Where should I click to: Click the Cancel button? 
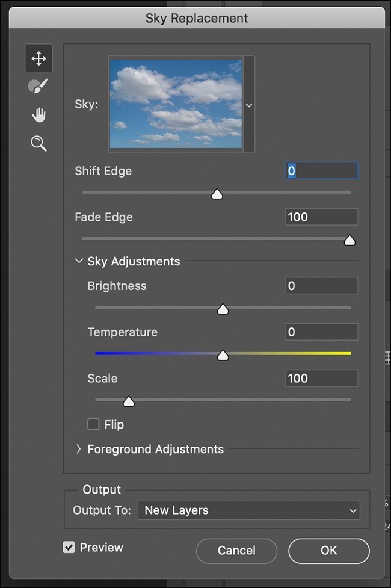coord(236,550)
